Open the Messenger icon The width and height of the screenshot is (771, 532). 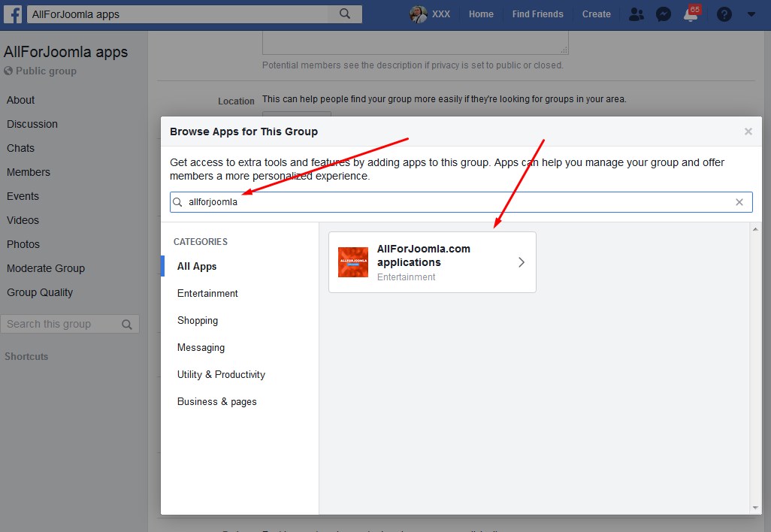663,14
